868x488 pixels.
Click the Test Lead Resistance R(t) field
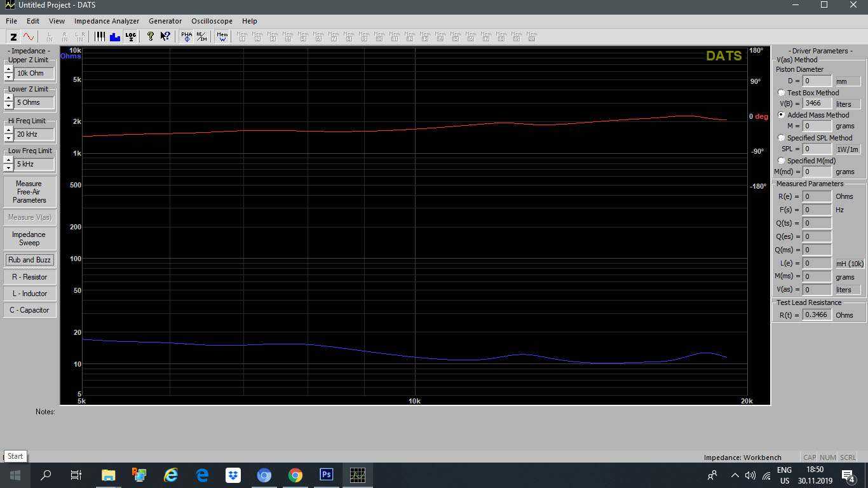click(817, 315)
